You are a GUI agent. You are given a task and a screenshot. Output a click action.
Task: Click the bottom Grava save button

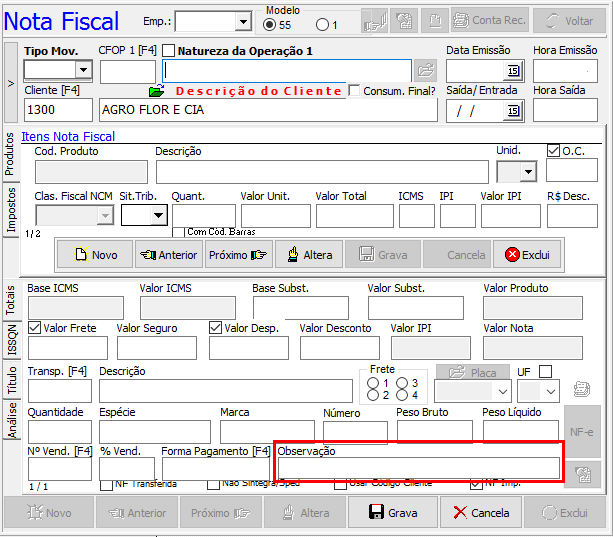pyautogui.click(x=393, y=513)
